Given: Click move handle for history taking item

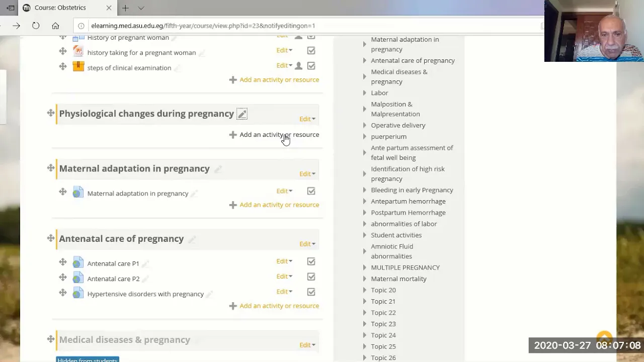Looking at the screenshot, I should (x=63, y=51).
